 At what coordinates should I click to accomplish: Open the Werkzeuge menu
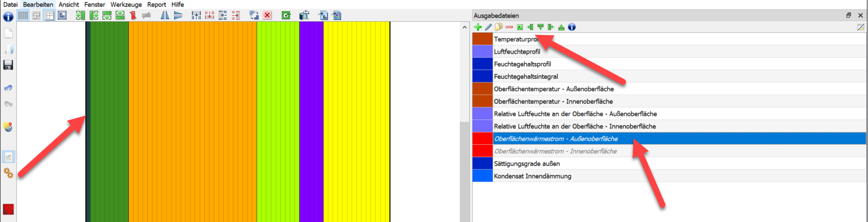click(126, 4)
